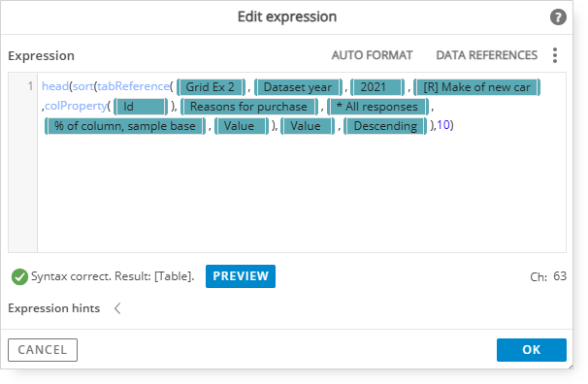Click the Descending sort order token

coord(385,126)
